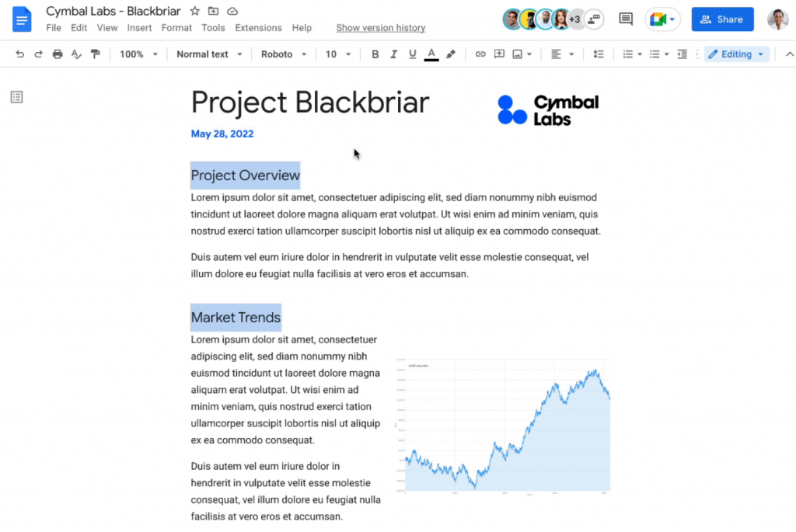Open the document outline panel
The width and height of the screenshot is (796, 532).
pyautogui.click(x=16, y=96)
